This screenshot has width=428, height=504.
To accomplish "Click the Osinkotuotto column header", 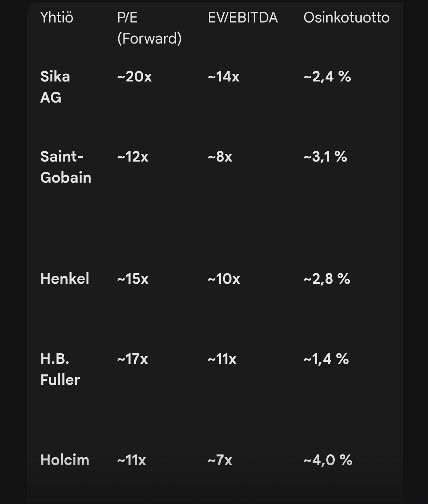I will [x=346, y=18].
